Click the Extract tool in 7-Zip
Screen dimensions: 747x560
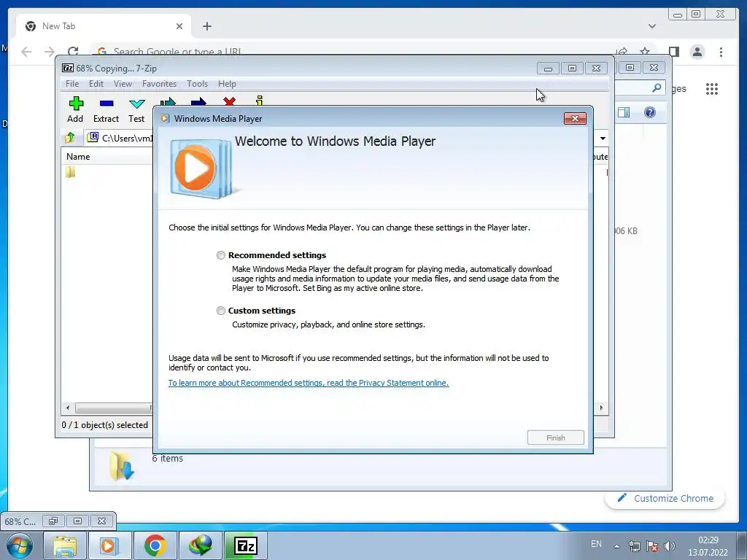click(106, 110)
